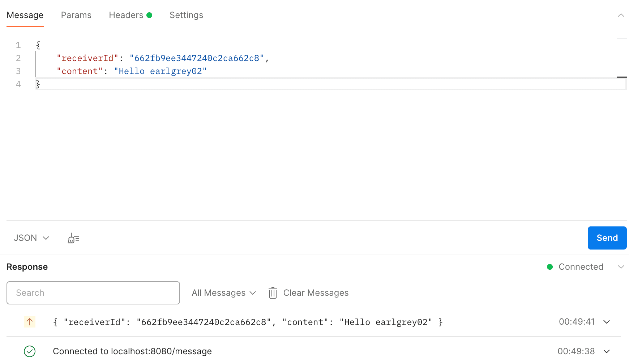Viewport: 629px width, 364px height.
Task: Expand the sent message at 00:49:41
Action: point(607,322)
